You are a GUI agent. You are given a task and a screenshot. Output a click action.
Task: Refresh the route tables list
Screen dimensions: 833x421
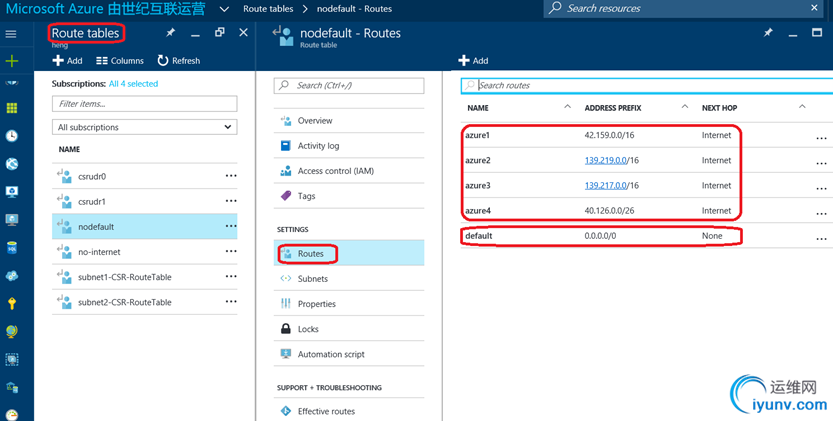179,61
